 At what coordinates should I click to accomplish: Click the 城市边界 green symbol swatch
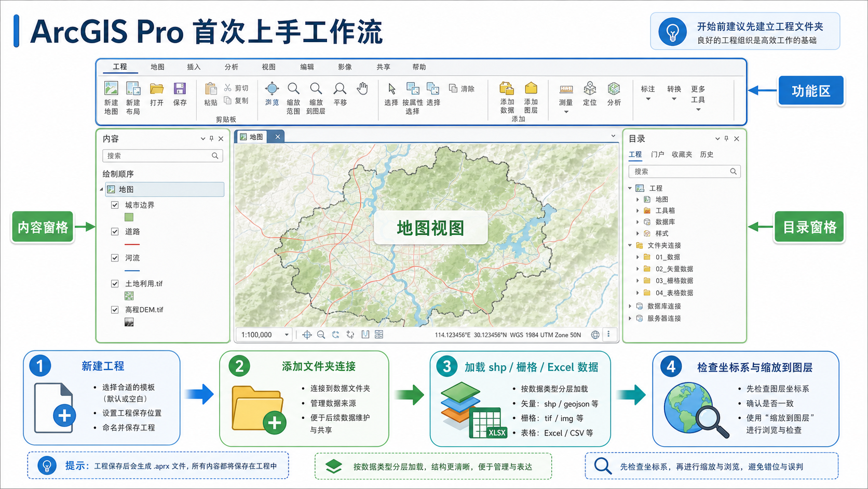pyautogui.click(x=129, y=217)
